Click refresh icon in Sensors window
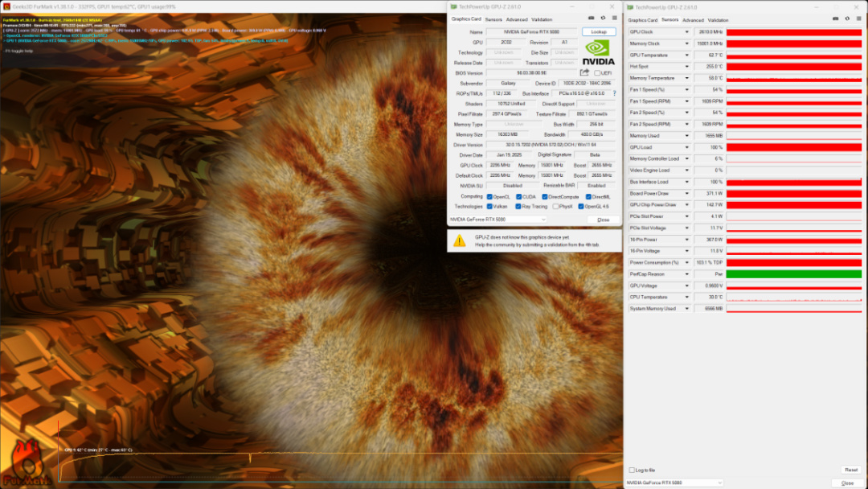The width and height of the screenshot is (868, 489). coord(847,18)
